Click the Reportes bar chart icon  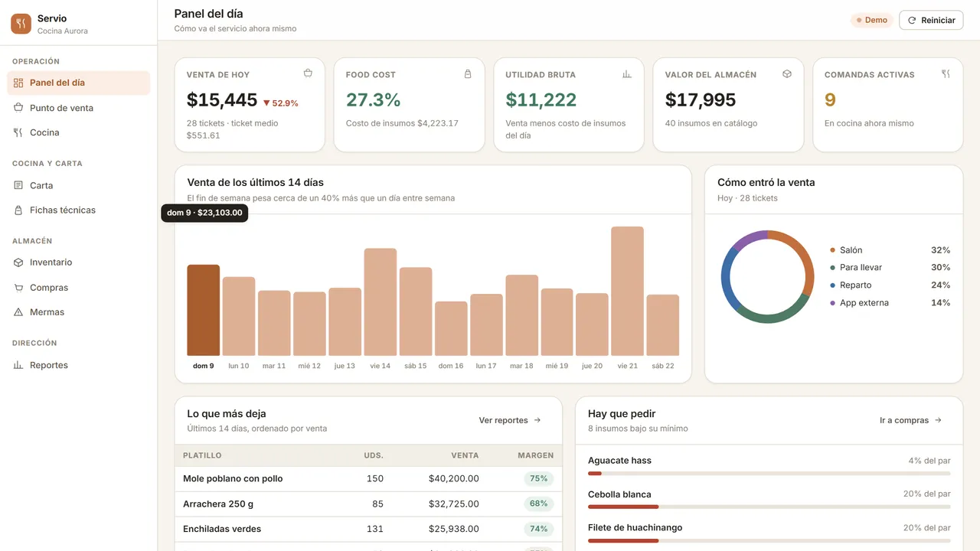pyautogui.click(x=18, y=365)
